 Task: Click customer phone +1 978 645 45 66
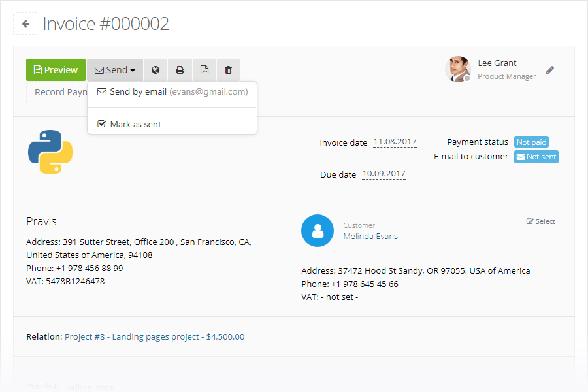tap(365, 284)
